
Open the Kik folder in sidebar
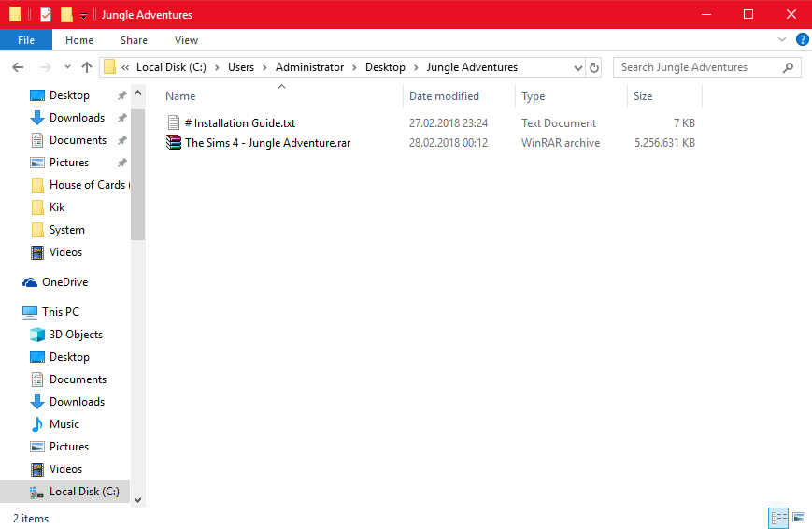57,207
